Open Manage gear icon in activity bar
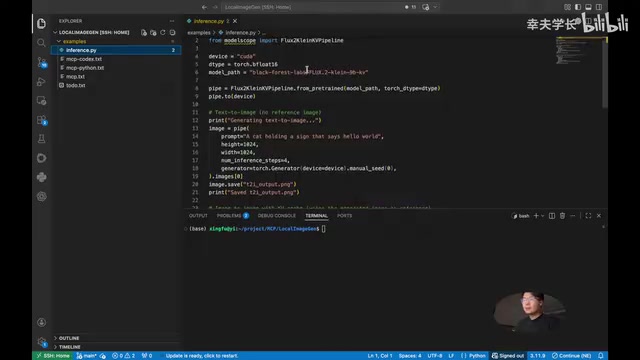 tap(42, 342)
